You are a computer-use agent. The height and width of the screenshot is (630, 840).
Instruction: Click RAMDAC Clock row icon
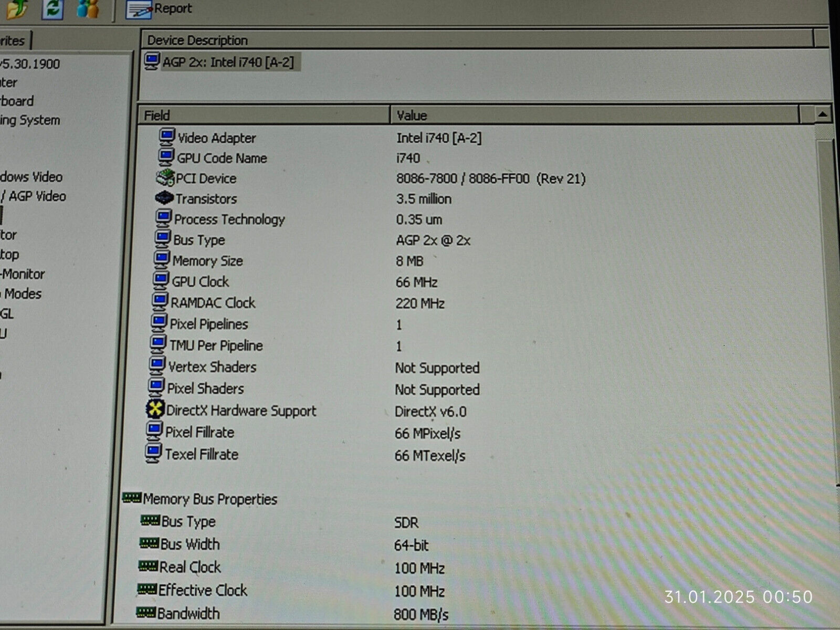160,301
